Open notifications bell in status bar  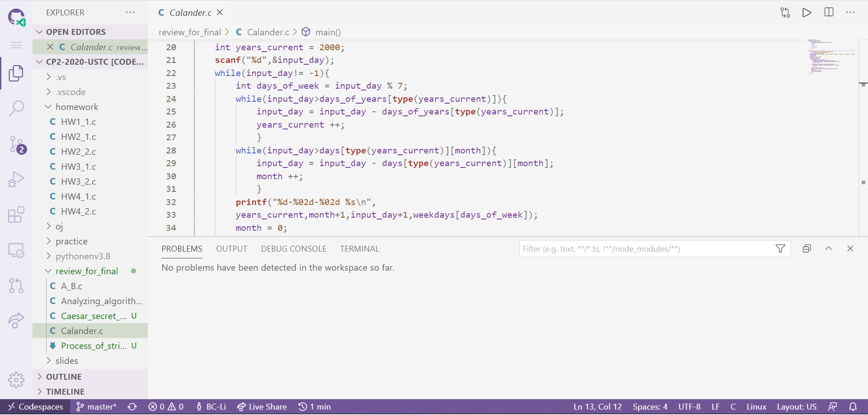click(x=853, y=407)
